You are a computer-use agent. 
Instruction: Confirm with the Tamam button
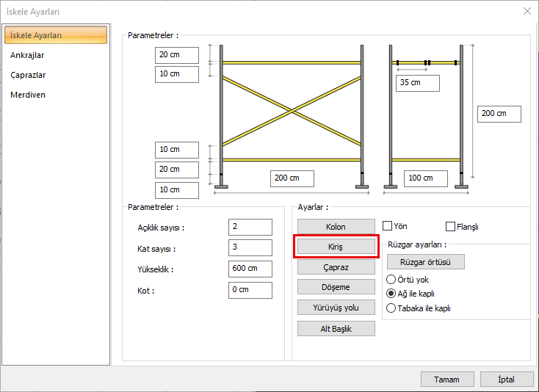[x=447, y=379]
